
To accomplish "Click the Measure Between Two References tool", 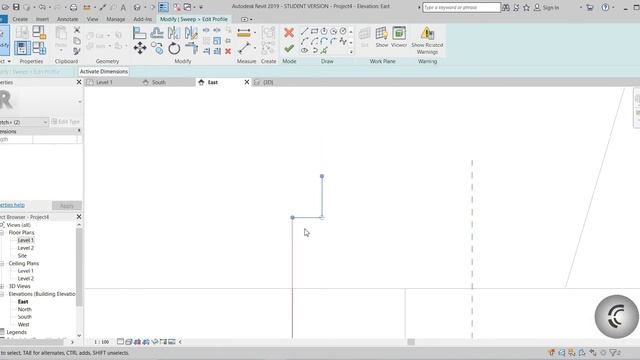I will point(244,48).
